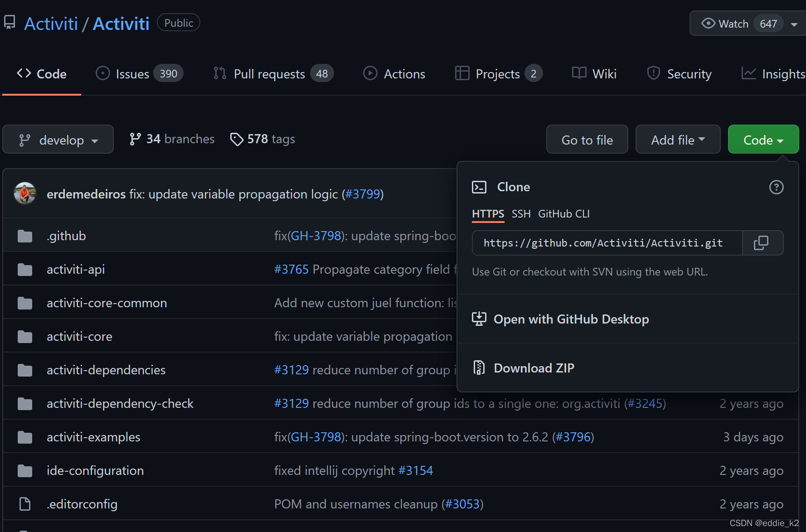Screen dimensions: 806x532
Task: Click the bold Activiti repository name link
Action: [121, 24]
